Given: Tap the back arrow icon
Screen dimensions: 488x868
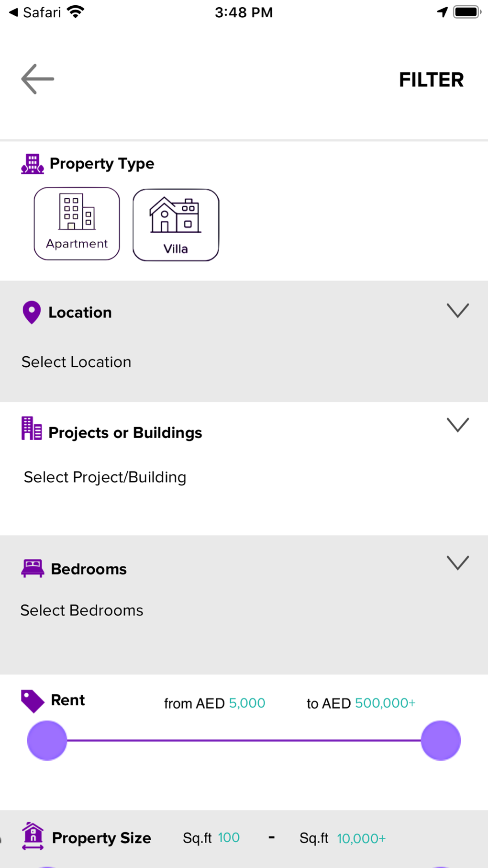Looking at the screenshot, I should pyautogui.click(x=38, y=79).
